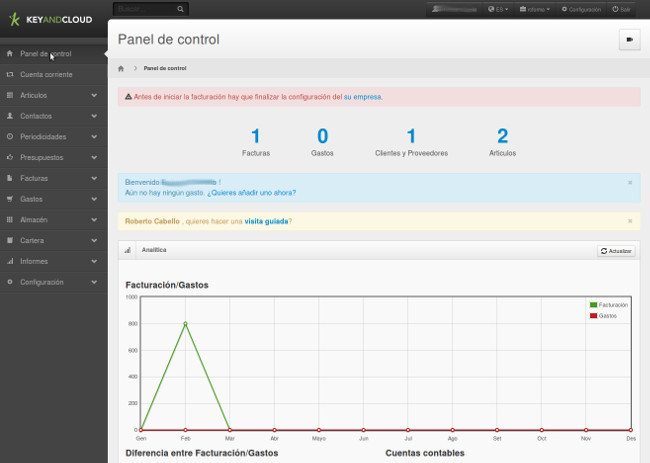Click the home icon in breadcrumb
This screenshot has height=463, width=650.
coord(121,68)
